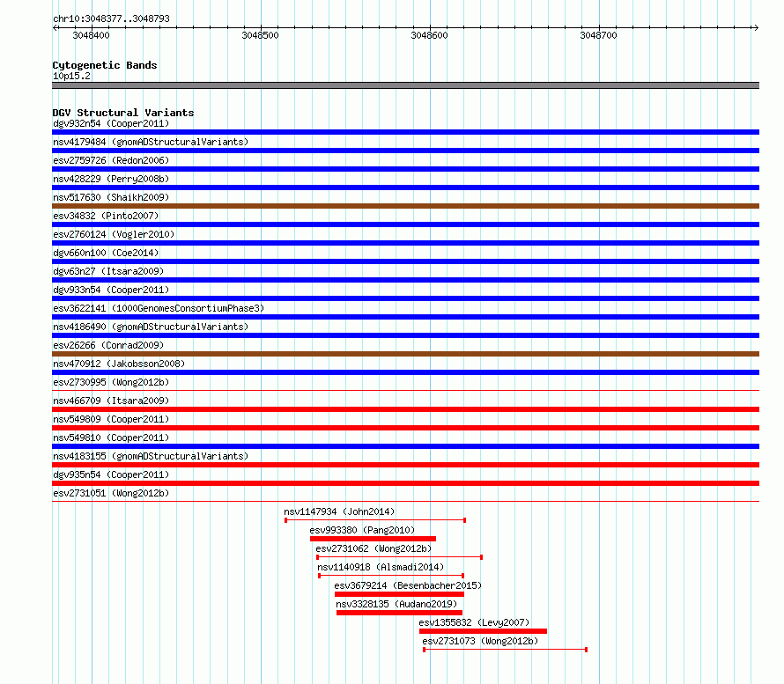Click the brown bar under esv26266 (Conrad2009)
The image size is (784, 684).
[x=405, y=354]
